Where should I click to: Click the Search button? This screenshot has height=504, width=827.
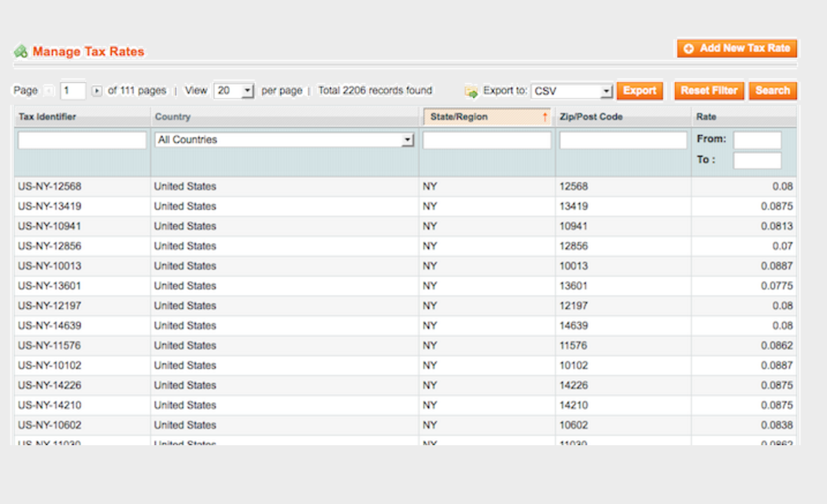773,91
